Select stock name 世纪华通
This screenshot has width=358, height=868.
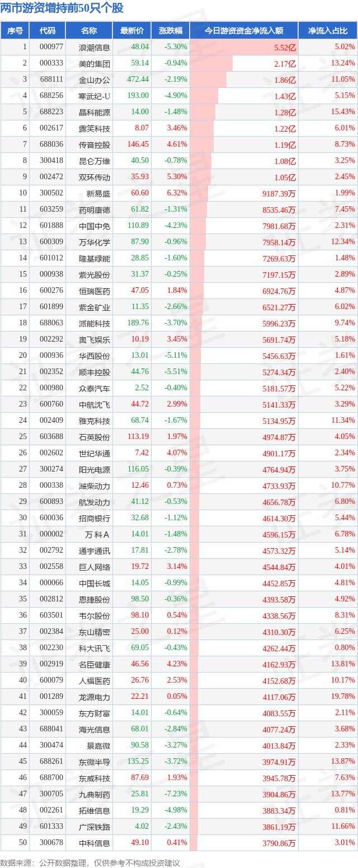click(95, 454)
